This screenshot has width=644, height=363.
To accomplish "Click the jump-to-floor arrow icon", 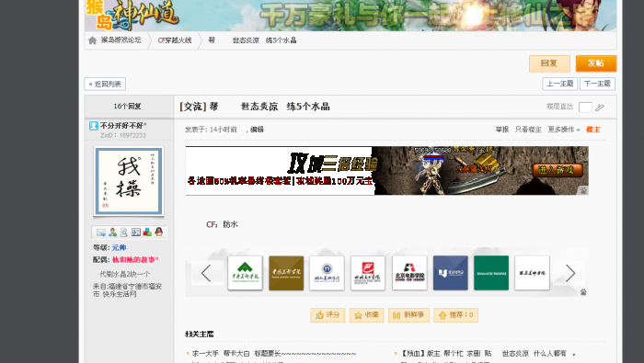I will point(600,108).
